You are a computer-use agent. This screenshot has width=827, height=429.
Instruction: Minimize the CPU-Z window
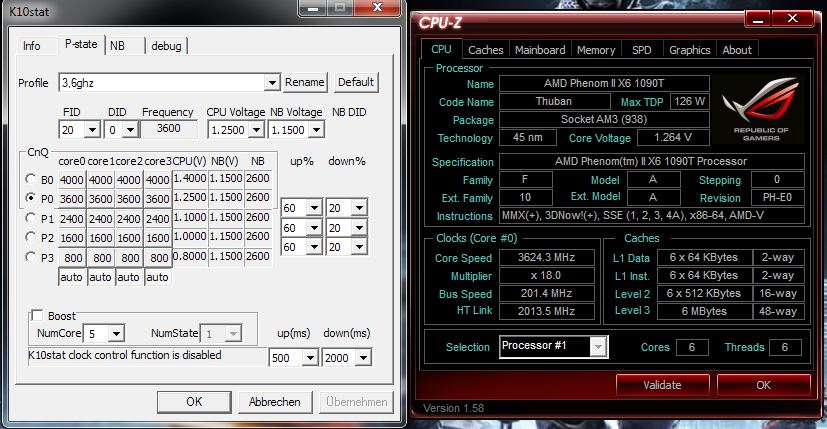758,19
